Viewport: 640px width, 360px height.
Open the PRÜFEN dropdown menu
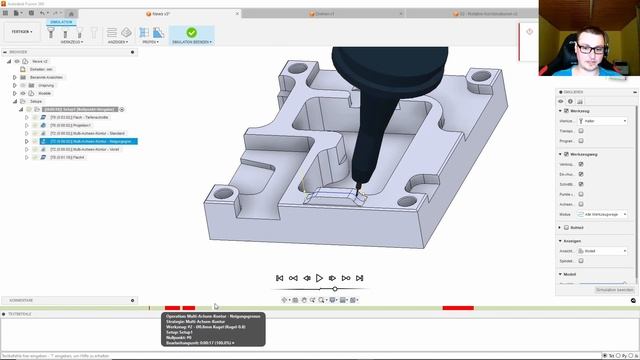[151, 42]
